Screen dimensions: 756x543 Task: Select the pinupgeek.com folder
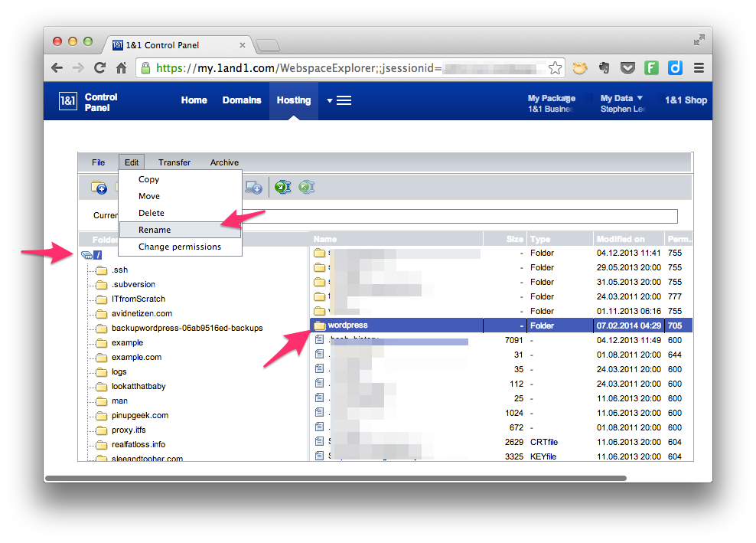click(140, 415)
